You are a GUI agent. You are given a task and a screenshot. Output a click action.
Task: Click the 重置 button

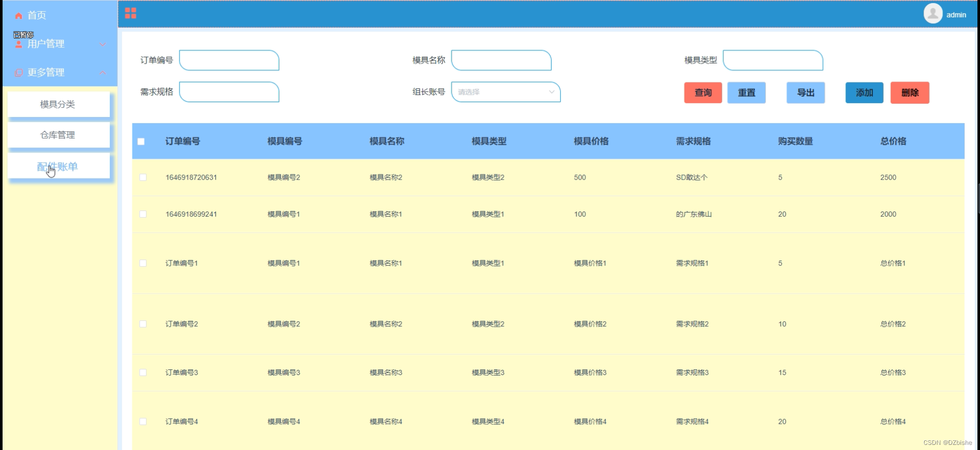coord(747,92)
